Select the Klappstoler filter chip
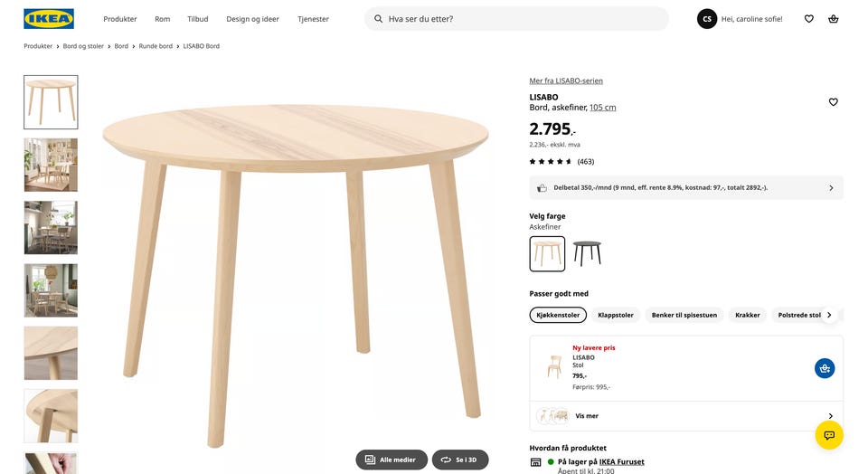 616,315
